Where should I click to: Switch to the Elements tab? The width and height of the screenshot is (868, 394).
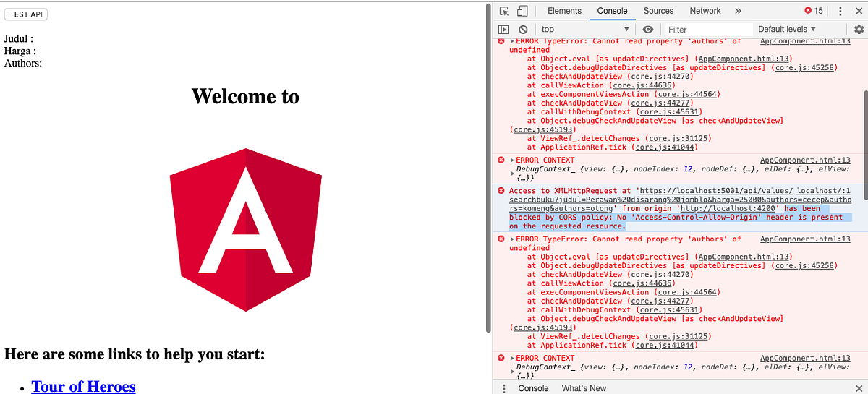tap(564, 11)
